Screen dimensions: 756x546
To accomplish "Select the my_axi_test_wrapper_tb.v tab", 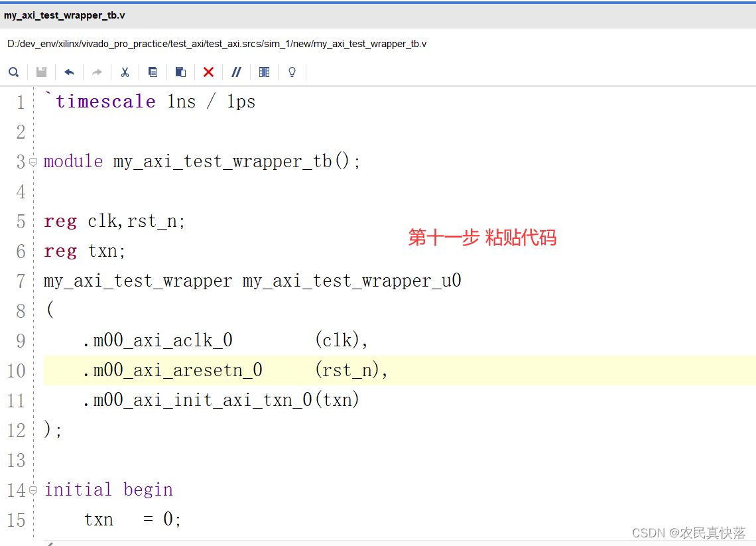I will pyautogui.click(x=64, y=15).
